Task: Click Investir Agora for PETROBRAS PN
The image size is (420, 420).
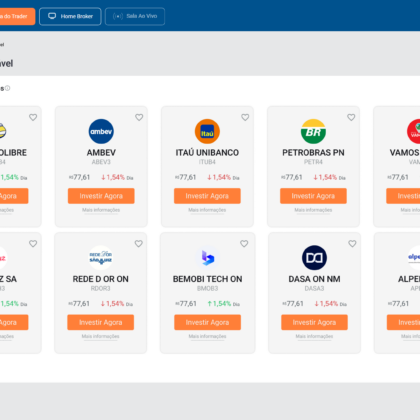Action: click(x=313, y=196)
